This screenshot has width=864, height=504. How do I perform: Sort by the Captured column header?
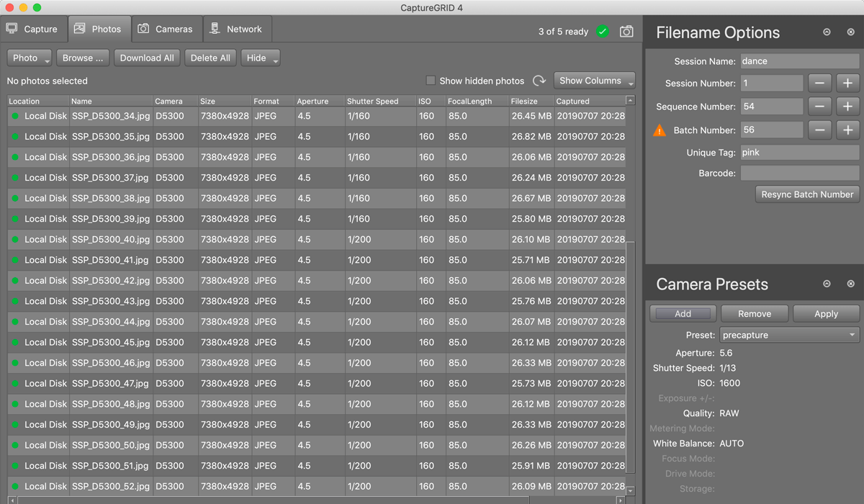[590, 101]
